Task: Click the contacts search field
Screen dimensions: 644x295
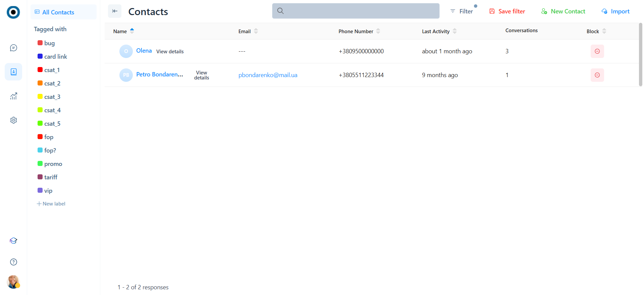Action: (x=356, y=11)
